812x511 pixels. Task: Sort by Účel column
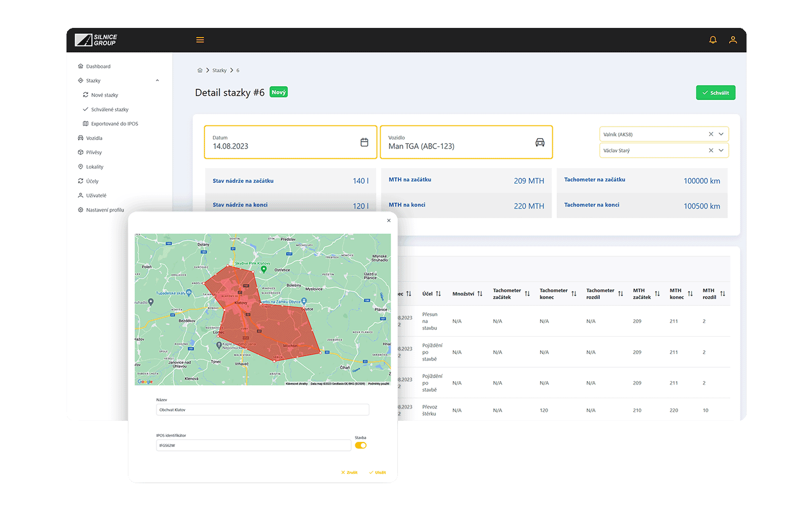(x=438, y=294)
